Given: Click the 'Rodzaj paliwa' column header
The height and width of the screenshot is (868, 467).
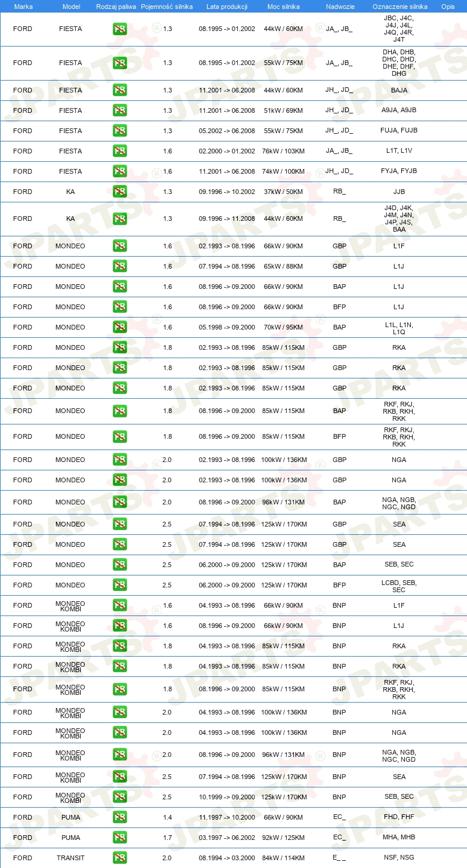Looking at the screenshot, I should coord(116,6).
